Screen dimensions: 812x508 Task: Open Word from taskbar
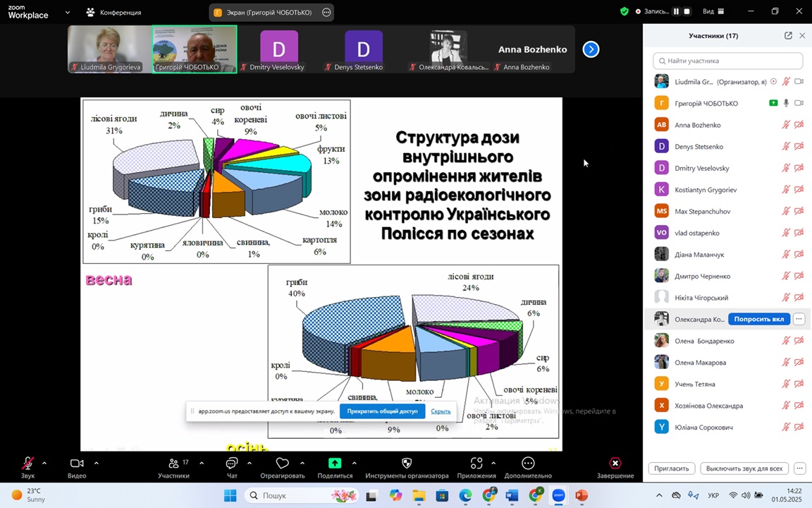tap(512, 495)
